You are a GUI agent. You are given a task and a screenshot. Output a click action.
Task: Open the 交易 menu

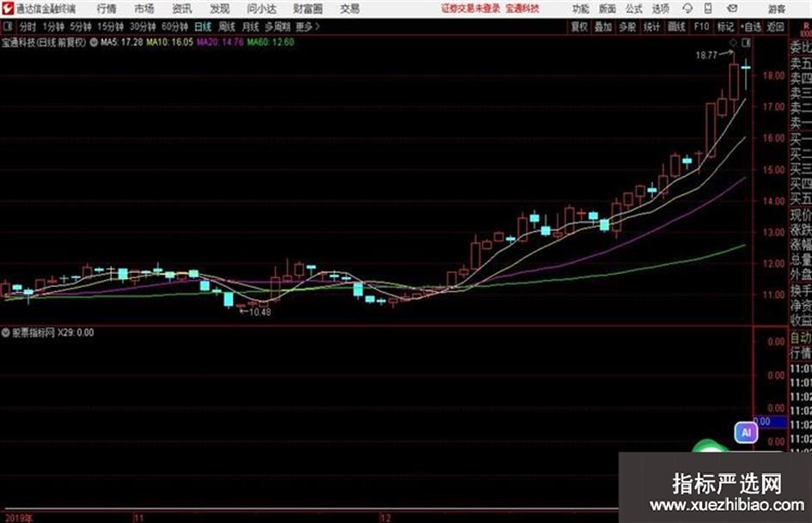(x=350, y=9)
